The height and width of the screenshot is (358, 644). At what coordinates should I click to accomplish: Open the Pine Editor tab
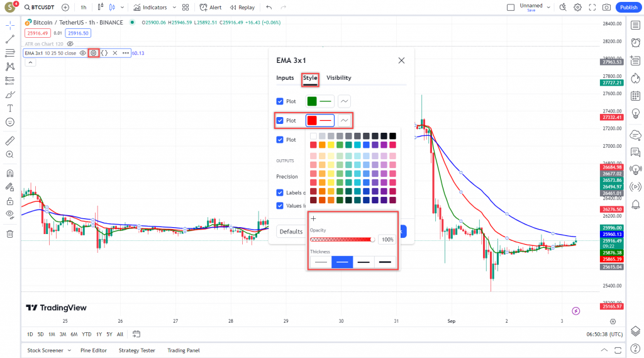click(94, 350)
